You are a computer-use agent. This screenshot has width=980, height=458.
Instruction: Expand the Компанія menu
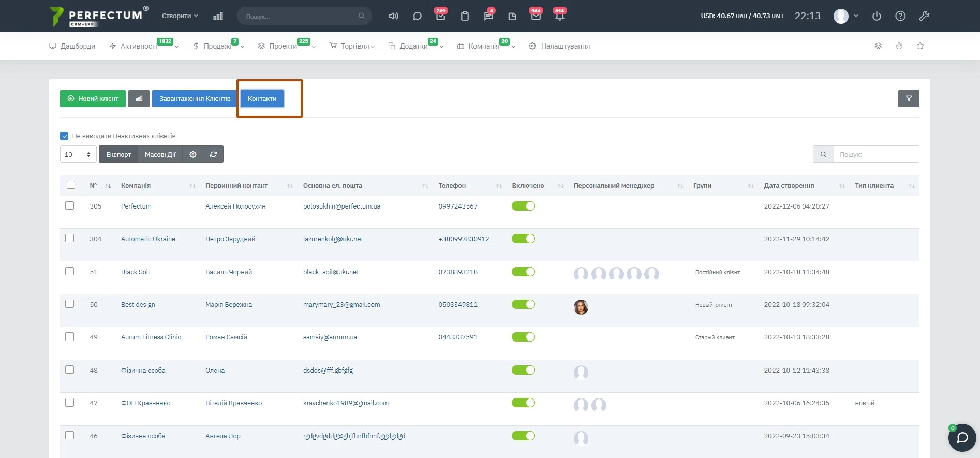point(486,46)
